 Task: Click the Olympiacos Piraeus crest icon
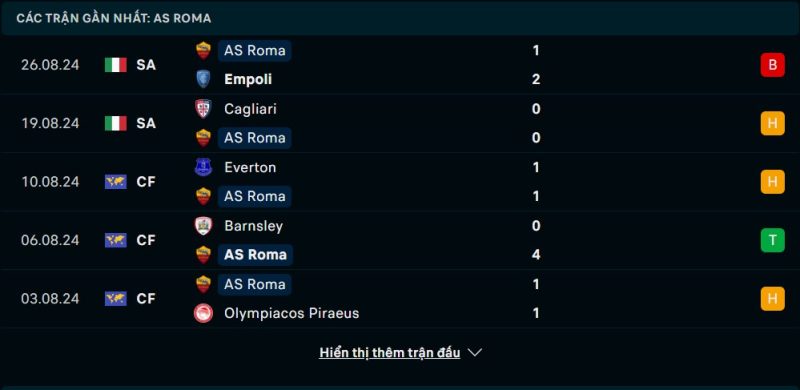point(204,313)
